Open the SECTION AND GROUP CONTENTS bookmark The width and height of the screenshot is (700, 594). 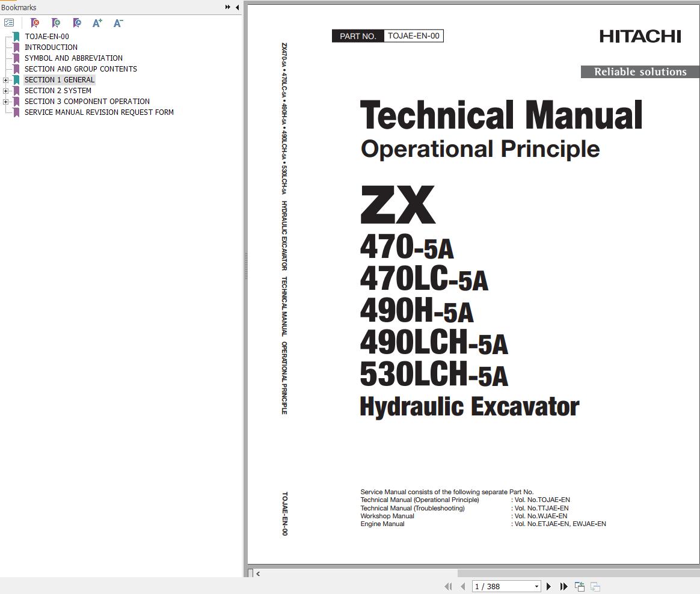click(81, 69)
